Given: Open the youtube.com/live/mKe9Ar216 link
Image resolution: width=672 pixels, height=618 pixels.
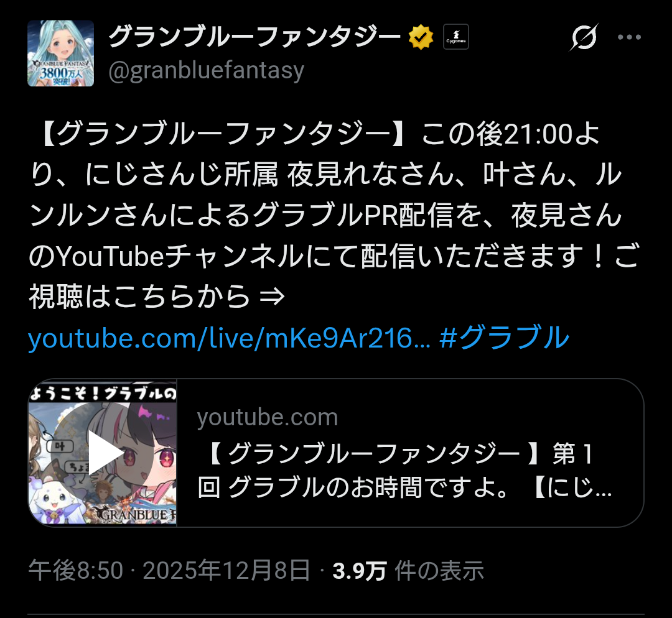Looking at the screenshot, I should [229, 338].
